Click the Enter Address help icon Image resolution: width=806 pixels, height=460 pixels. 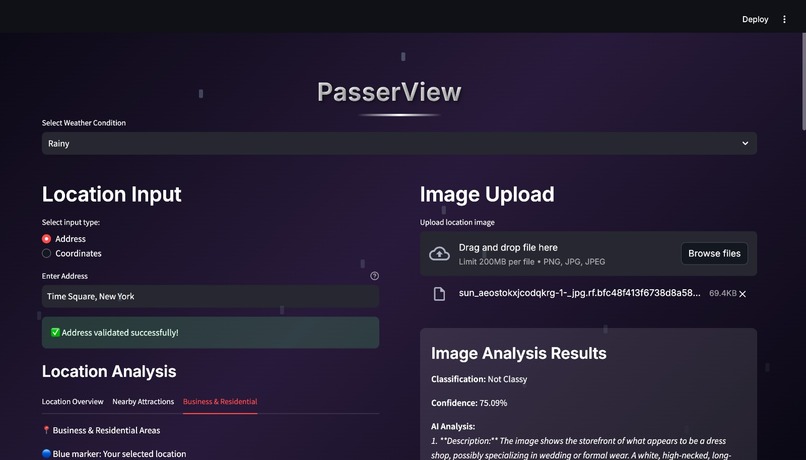tap(374, 276)
